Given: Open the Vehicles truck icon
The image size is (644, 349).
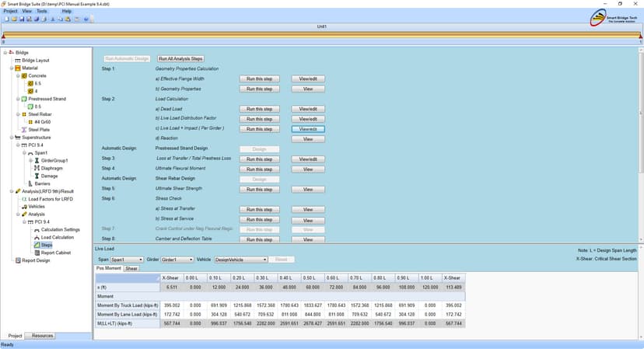Looking at the screenshot, I should click(x=24, y=207).
